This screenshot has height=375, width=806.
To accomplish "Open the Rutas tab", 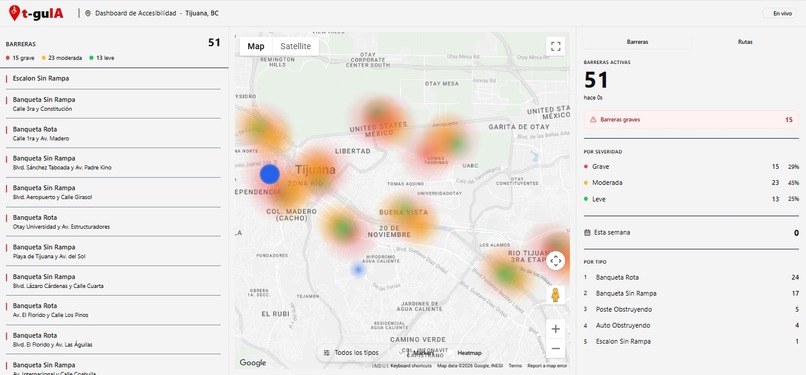I will coord(745,42).
